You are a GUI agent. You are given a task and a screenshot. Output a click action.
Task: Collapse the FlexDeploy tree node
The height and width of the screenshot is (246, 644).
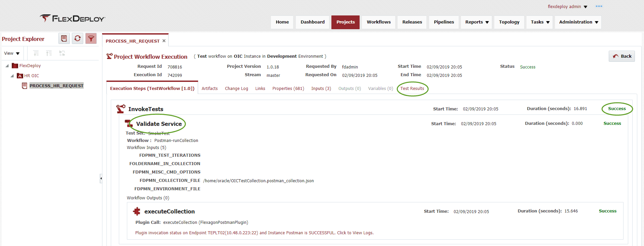pos(7,66)
